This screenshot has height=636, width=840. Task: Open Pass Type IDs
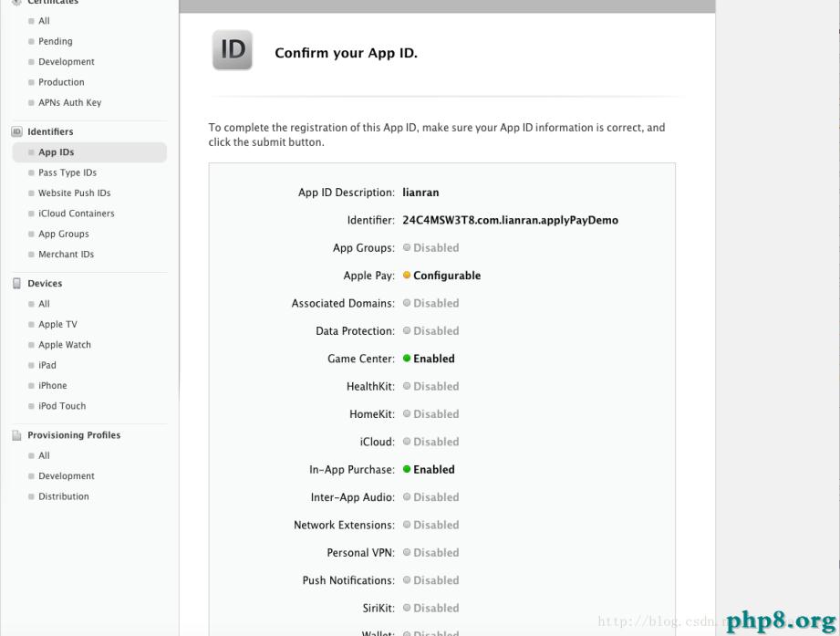(67, 172)
